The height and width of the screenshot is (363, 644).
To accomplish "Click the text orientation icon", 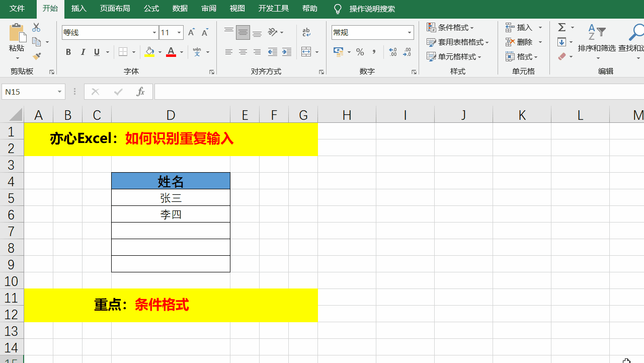I will pyautogui.click(x=273, y=33).
